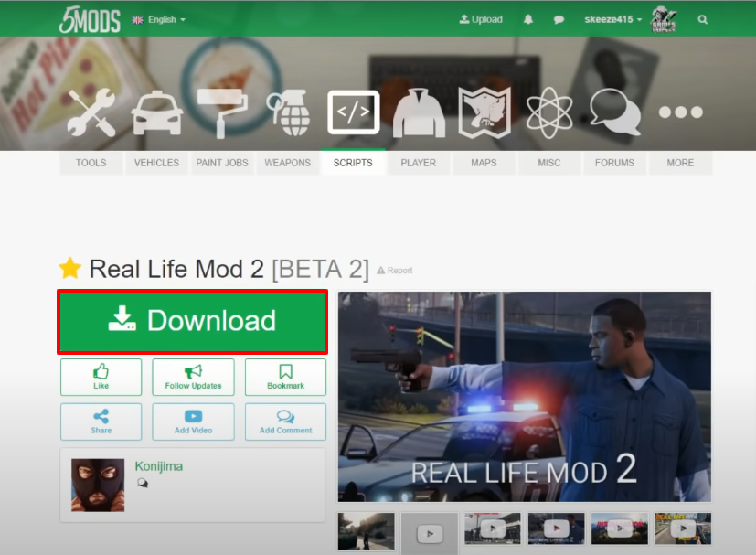
Task: Open the search magnifier icon
Action: point(702,20)
